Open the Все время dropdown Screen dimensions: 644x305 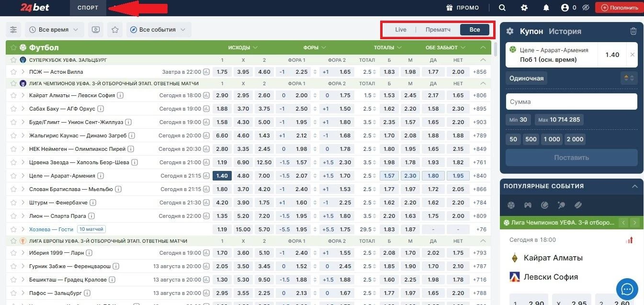tap(54, 30)
